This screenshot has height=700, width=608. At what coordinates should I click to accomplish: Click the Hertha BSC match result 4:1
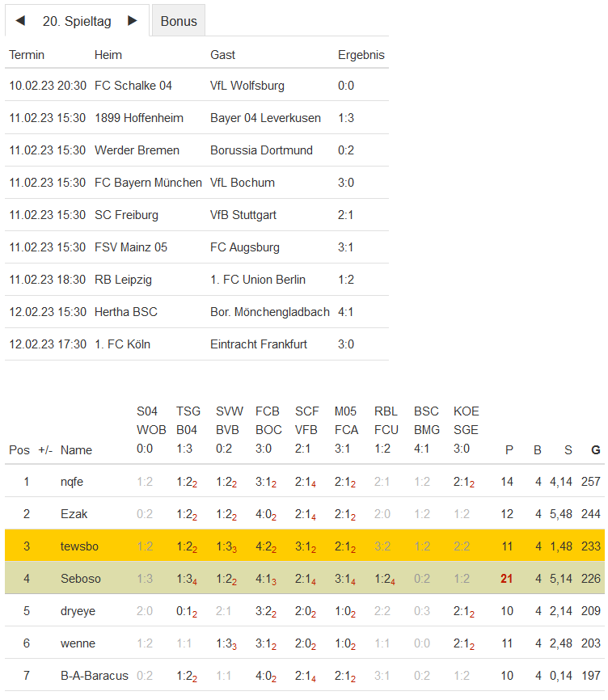tap(346, 312)
